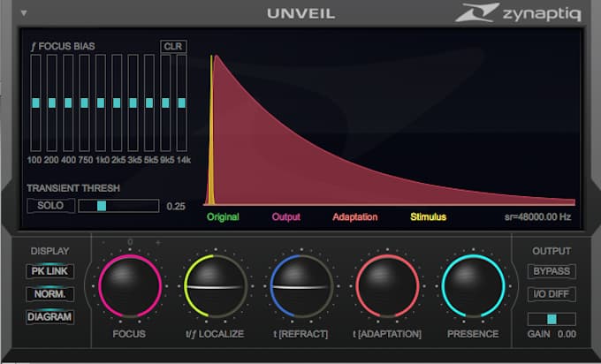Click the output GAIN slider handle
Screen dimensions: 601x364
pyautogui.click(x=552, y=319)
